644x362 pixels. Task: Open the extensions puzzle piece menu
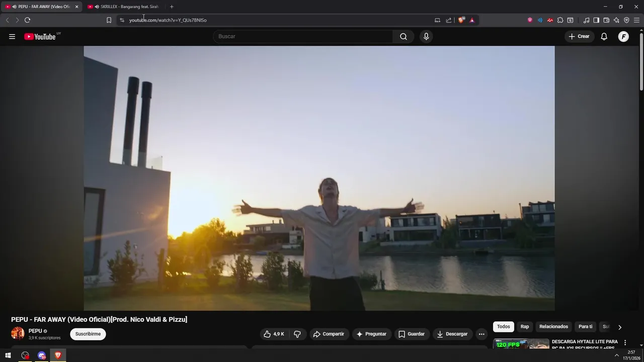point(560,20)
